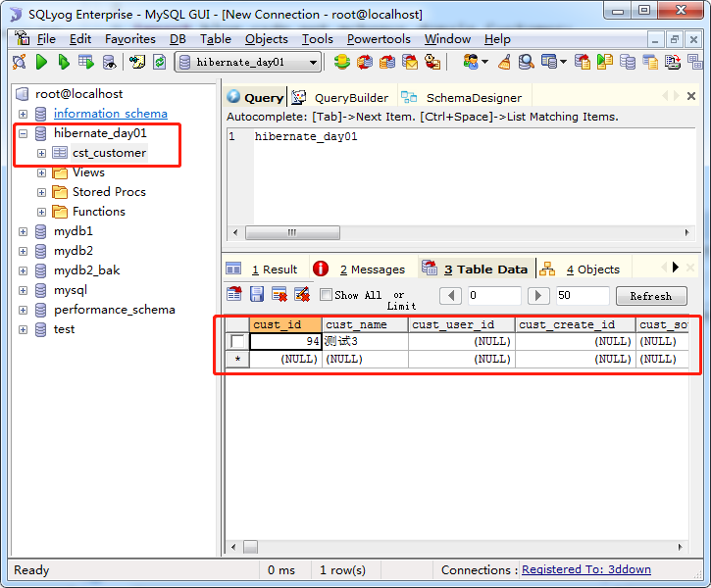Click the schema synchronization tool icon
Screen dimensions: 711x588
point(365,62)
